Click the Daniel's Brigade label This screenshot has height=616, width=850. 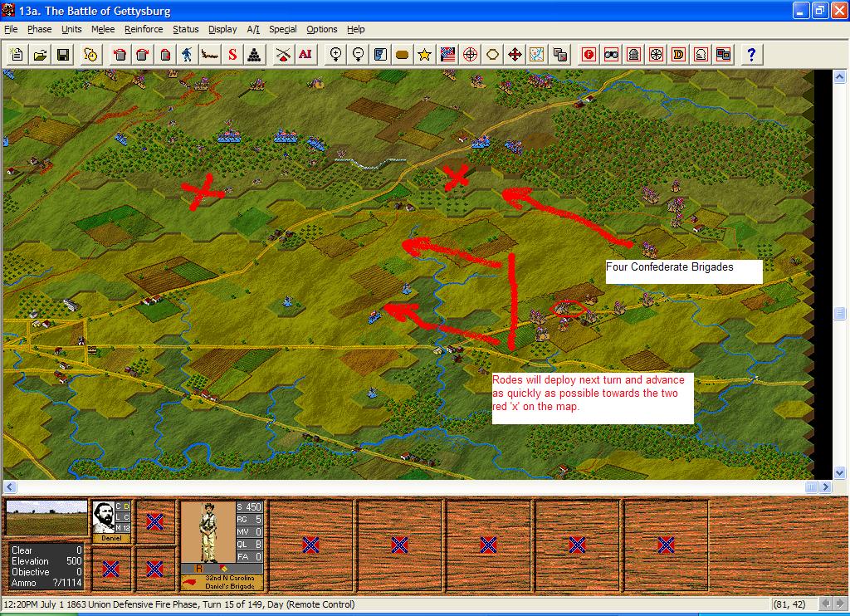coord(230,586)
